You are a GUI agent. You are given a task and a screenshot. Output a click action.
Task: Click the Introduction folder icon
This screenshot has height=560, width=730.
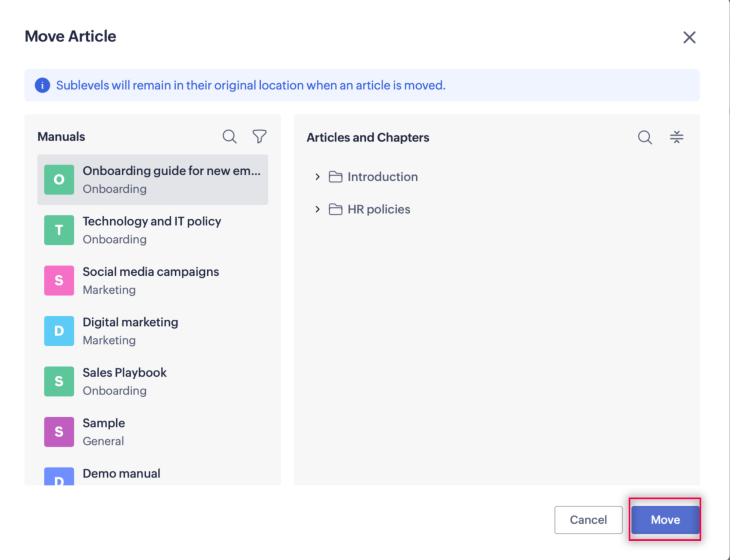[x=336, y=177]
